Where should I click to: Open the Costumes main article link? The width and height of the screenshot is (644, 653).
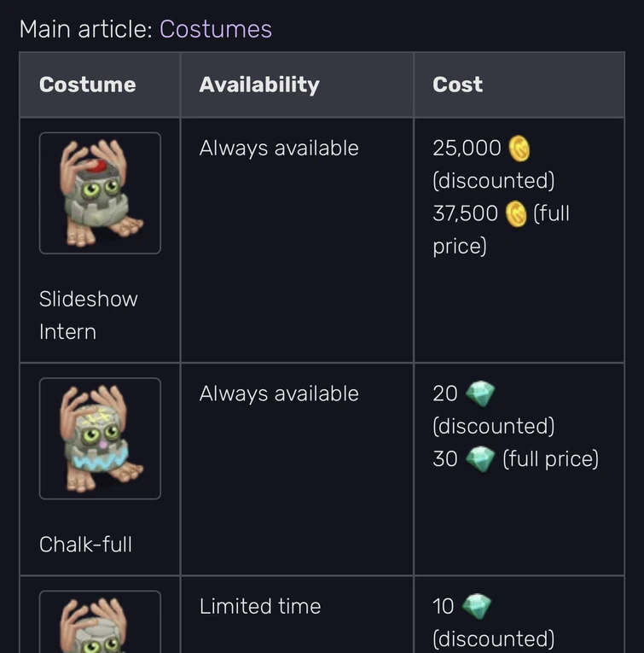click(215, 29)
